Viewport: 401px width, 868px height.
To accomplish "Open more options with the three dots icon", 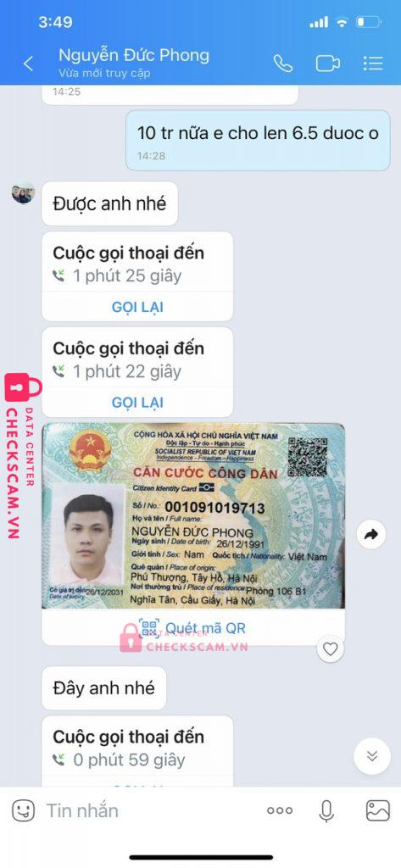I will [x=280, y=811].
